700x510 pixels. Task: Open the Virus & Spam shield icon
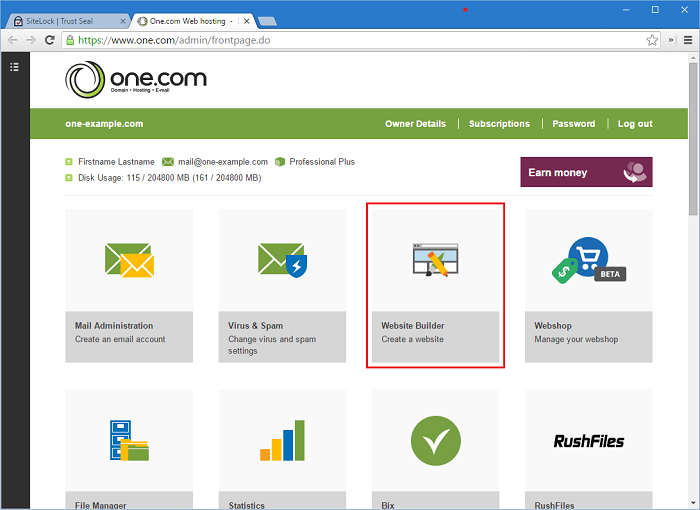tap(282, 260)
